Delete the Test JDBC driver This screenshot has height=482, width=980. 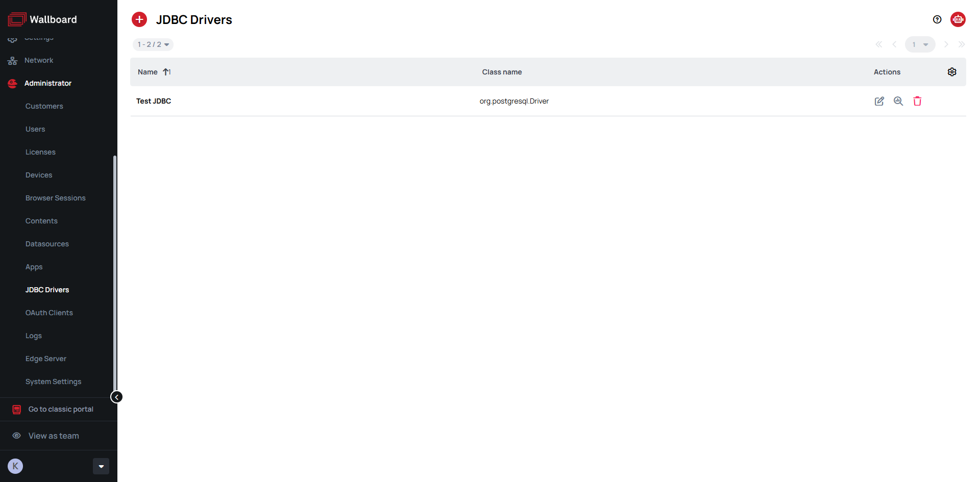pyautogui.click(x=917, y=101)
